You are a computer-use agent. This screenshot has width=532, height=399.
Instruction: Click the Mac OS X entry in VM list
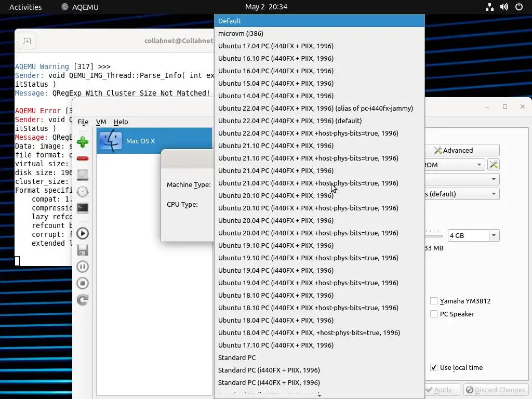[x=154, y=141]
